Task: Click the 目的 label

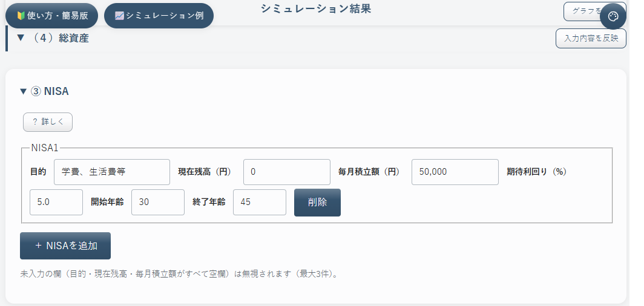Action: (38, 172)
